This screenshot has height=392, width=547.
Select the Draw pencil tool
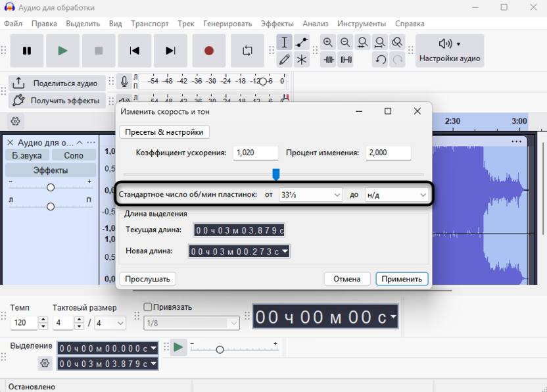pyautogui.click(x=284, y=60)
